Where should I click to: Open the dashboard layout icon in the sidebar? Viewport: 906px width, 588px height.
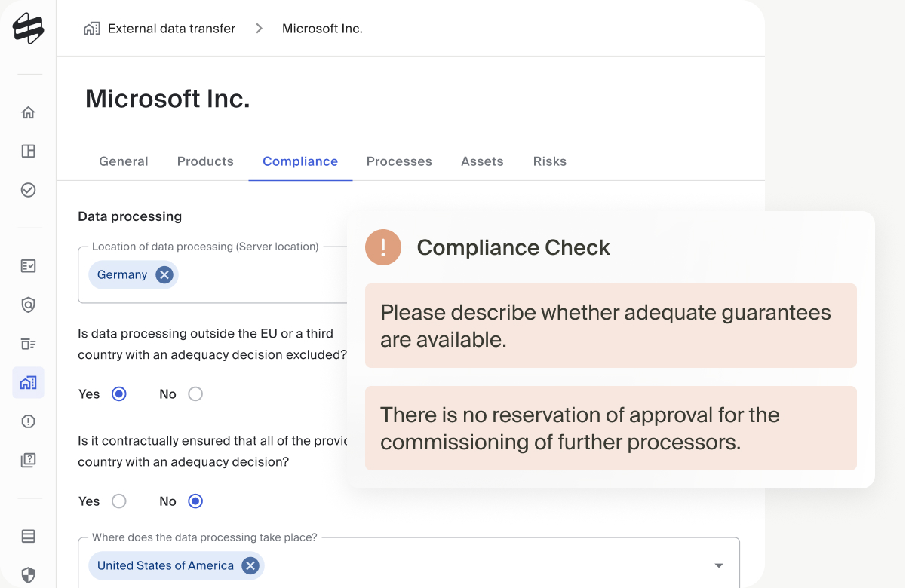point(28,152)
